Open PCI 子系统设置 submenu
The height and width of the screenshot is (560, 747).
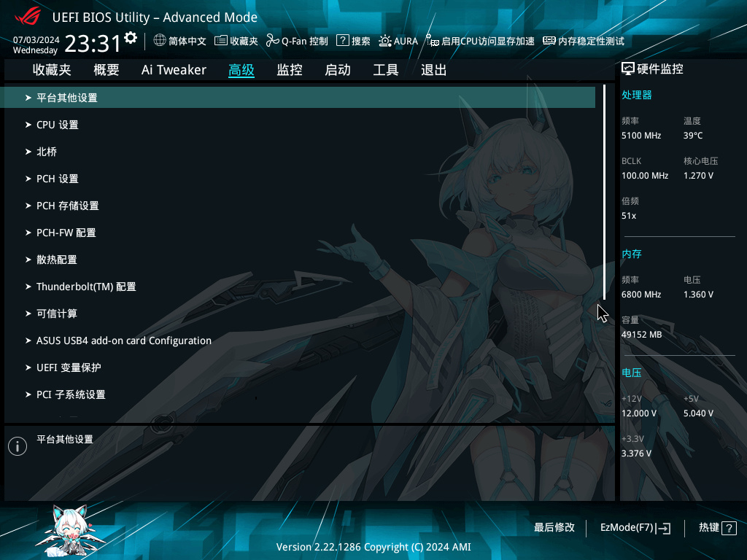pyautogui.click(x=298, y=394)
